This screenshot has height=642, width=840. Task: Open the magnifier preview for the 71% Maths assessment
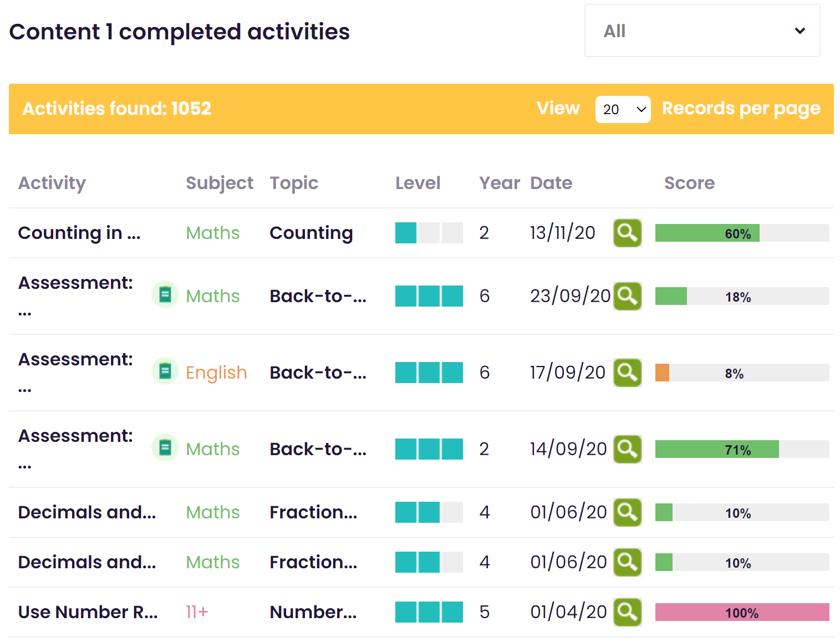pyautogui.click(x=627, y=449)
